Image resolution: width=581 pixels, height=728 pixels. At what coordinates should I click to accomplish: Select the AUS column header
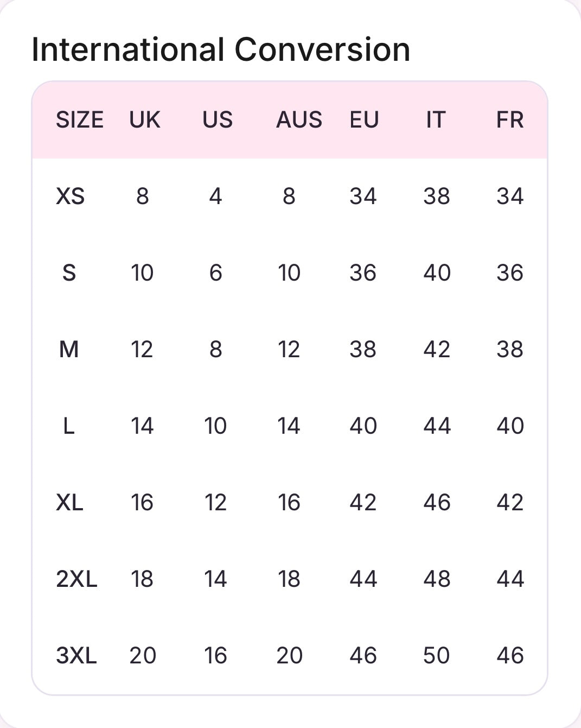[x=299, y=120]
